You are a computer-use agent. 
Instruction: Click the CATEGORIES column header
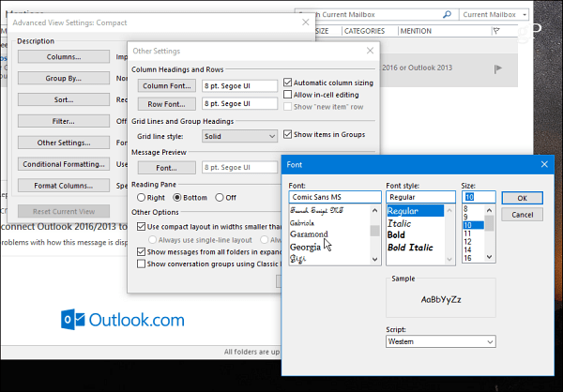click(x=364, y=31)
